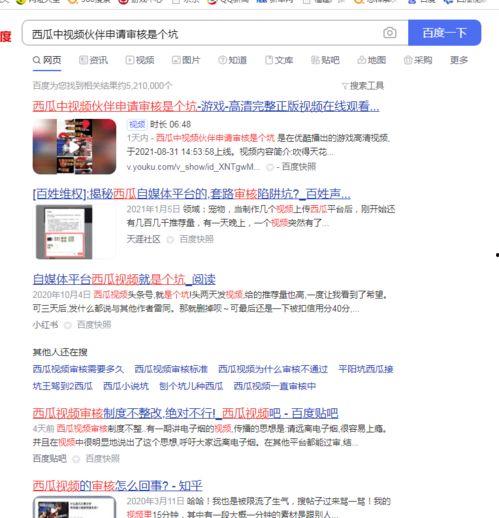Go to the 知道 tab

point(232,60)
